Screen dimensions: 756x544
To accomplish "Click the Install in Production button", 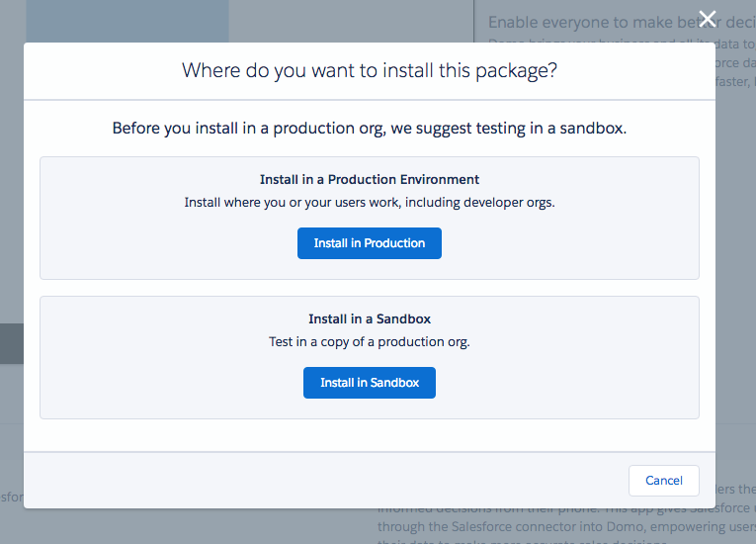I will click(x=369, y=243).
